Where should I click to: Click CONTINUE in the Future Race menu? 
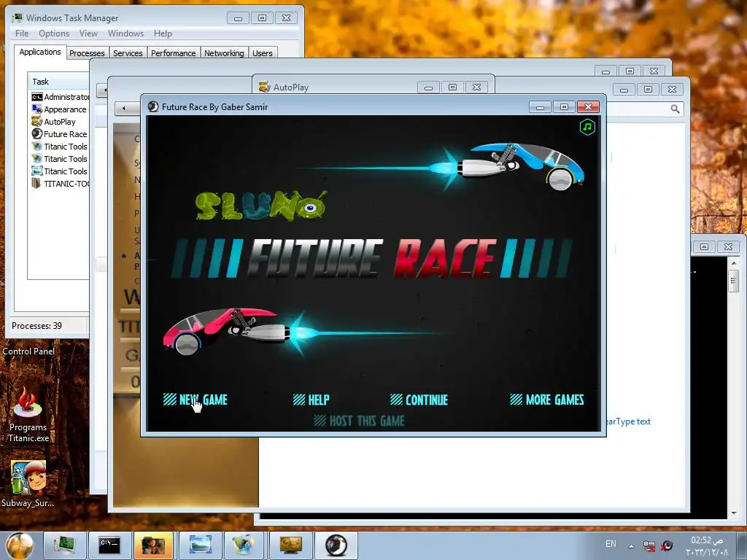click(x=419, y=400)
